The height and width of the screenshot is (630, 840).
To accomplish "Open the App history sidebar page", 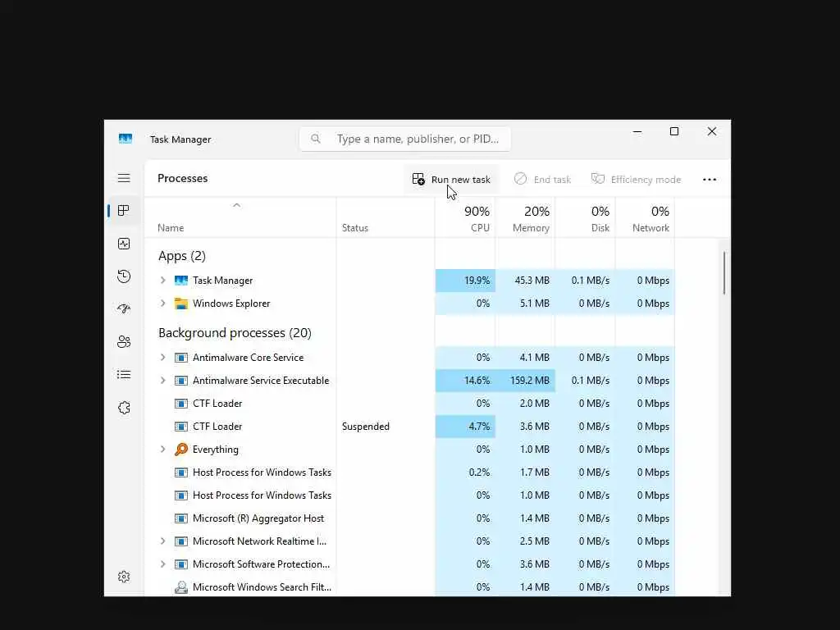I will coord(124,276).
